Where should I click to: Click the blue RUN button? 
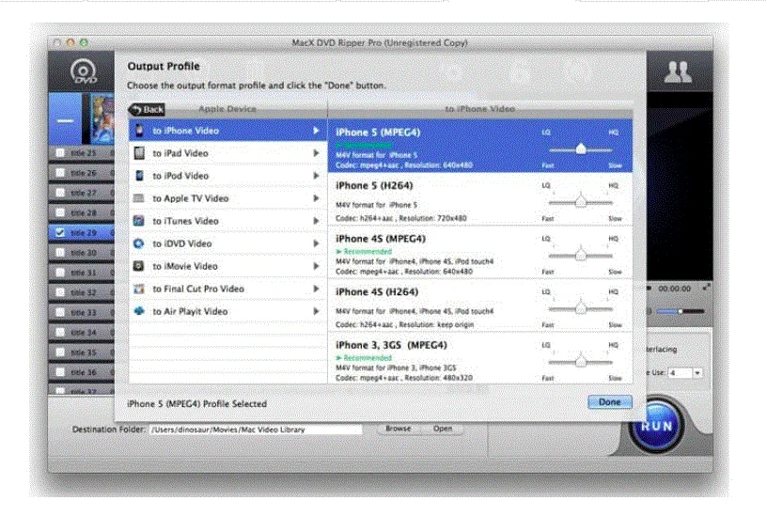click(x=657, y=426)
